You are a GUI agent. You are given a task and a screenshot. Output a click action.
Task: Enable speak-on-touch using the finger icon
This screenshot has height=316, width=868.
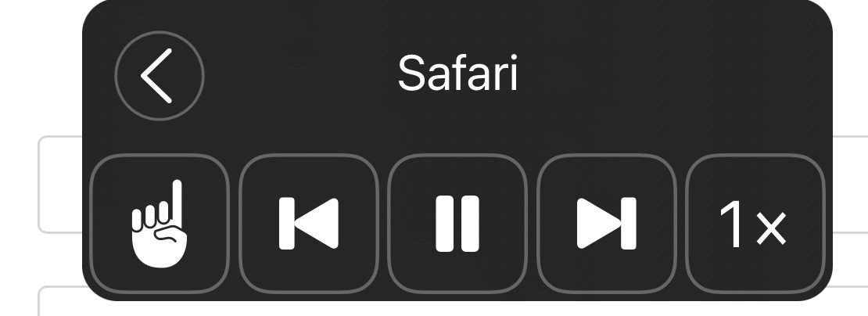[x=160, y=224]
